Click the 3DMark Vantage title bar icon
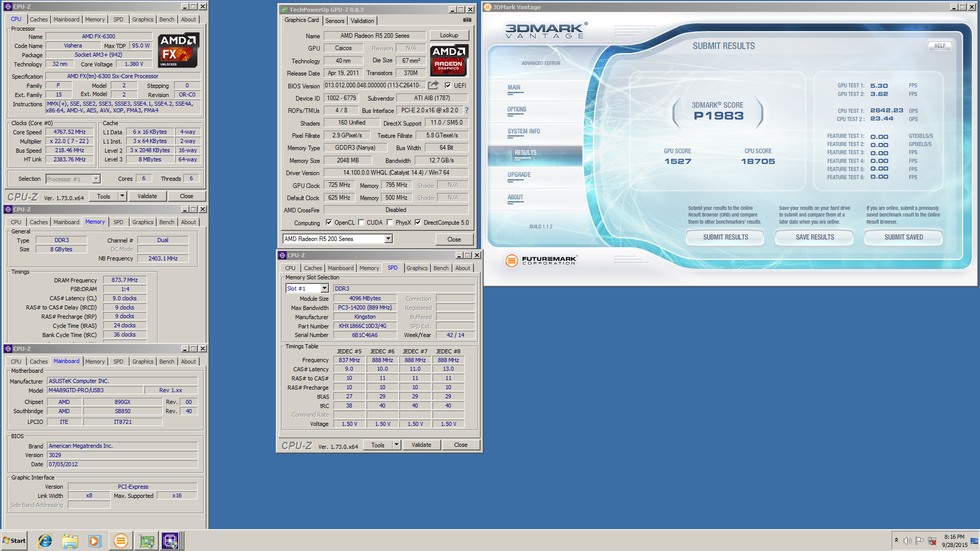980x551 pixels. click(x=488, y=7)
